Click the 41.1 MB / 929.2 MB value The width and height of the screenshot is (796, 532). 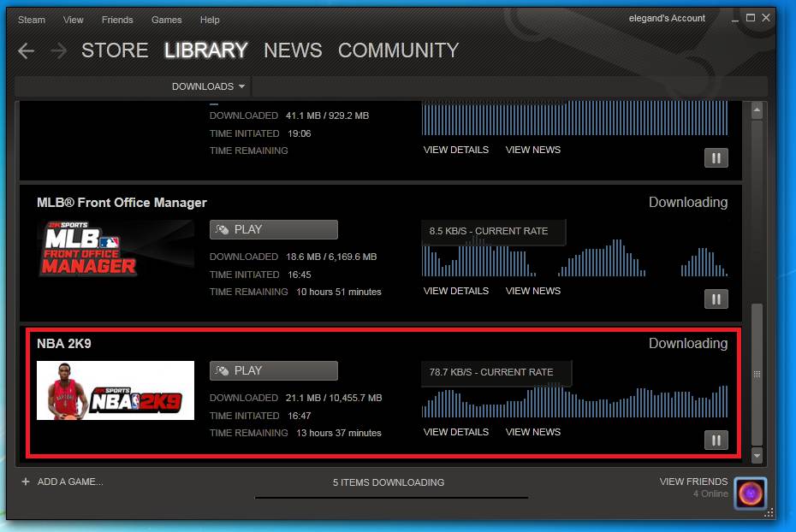point(328,116)
